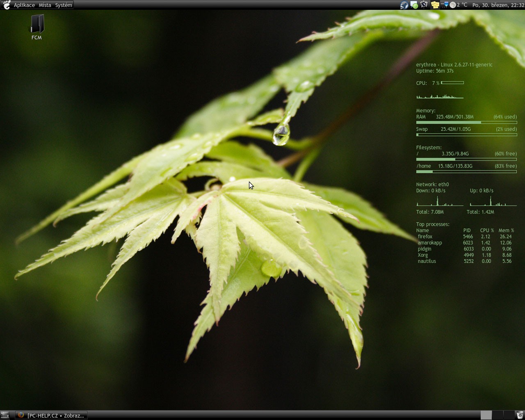Click the PC-HELP.CZ Firefox taskbar button
This screenshot has height=420, width=525.
(x=51, y=415)
